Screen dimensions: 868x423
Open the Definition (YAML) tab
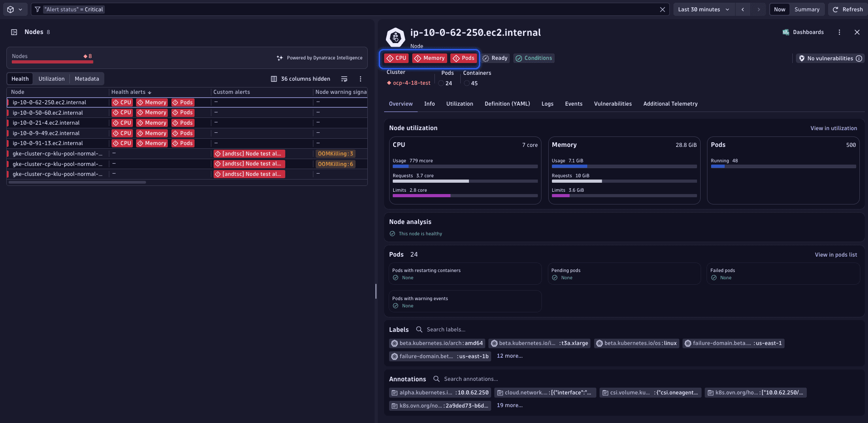pyautogui.click(x=507, y=104)
